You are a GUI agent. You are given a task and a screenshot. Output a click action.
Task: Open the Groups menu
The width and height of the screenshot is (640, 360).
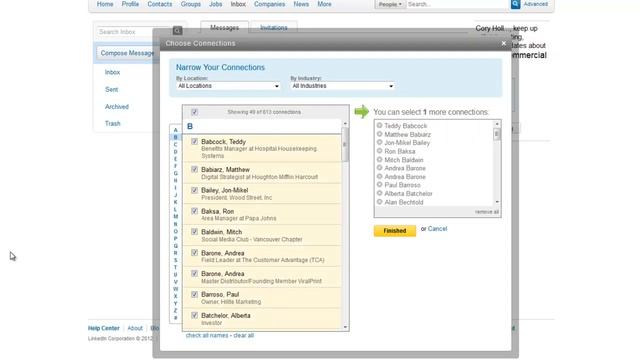[191, 4]
